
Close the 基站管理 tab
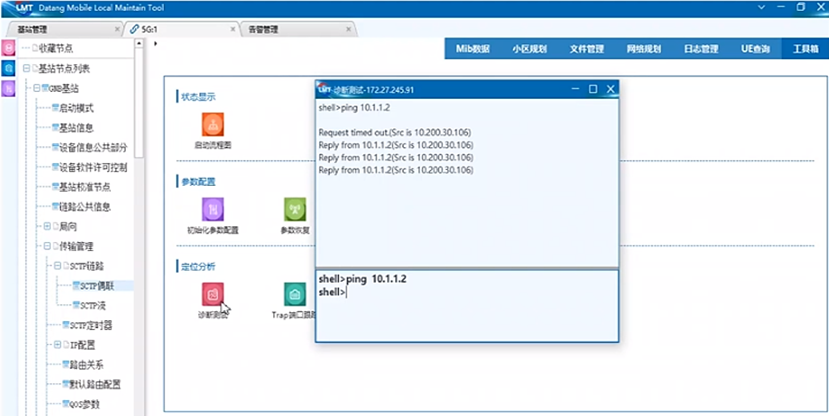click(x=117, y=30)
